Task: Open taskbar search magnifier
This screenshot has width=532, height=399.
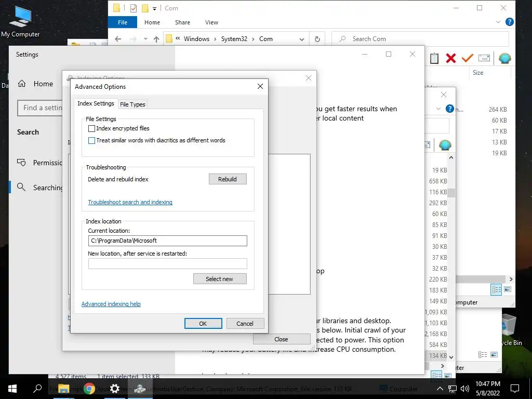Action: click(x=37, y=389)
